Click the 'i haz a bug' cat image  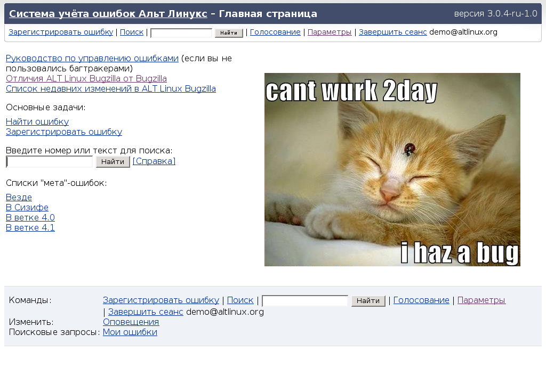tap(392, 169)
